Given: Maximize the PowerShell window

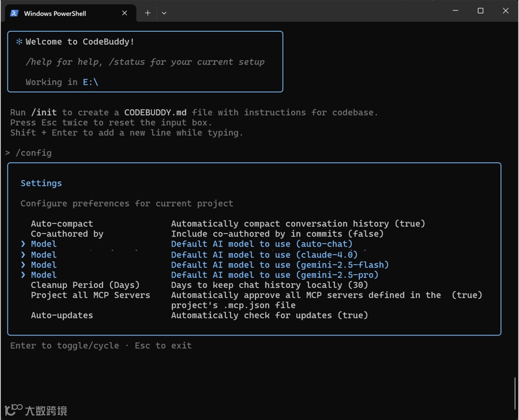Looking at the screenshot, I should coord(480,11).
